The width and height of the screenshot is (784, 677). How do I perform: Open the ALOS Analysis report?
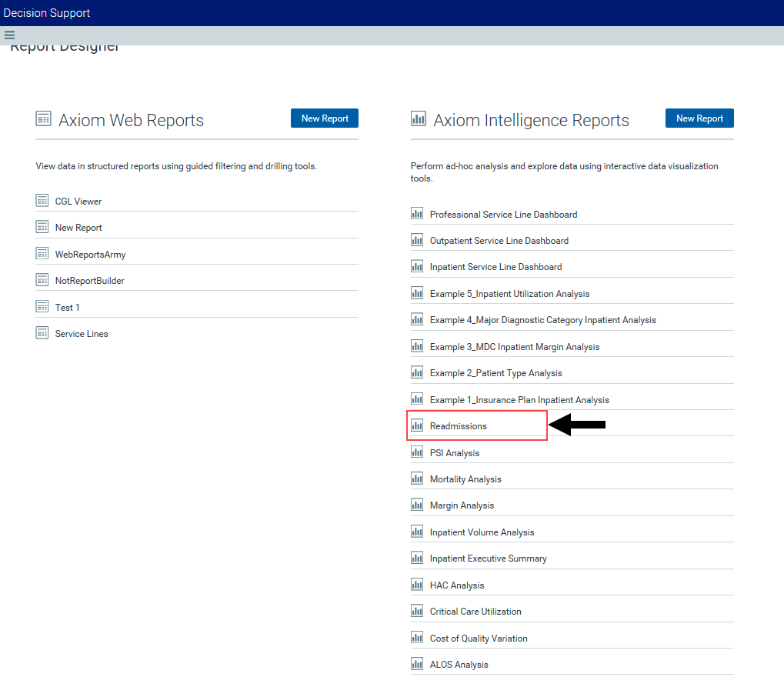click(x=459, y=665)
